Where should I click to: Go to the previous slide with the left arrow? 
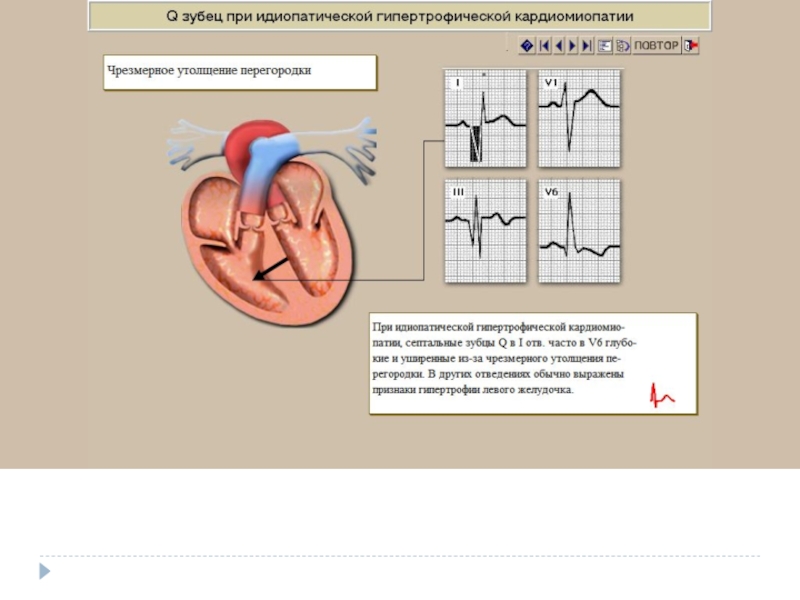point(559,46)
